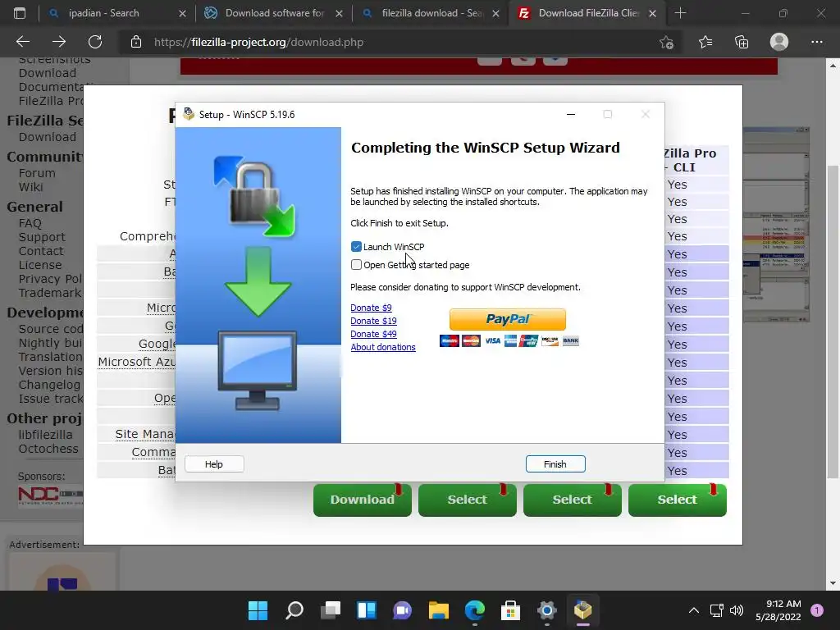The width and height of the screenshot is (840, 630).
Task: Go back in the browser
Action: click(x=23, y=42)
